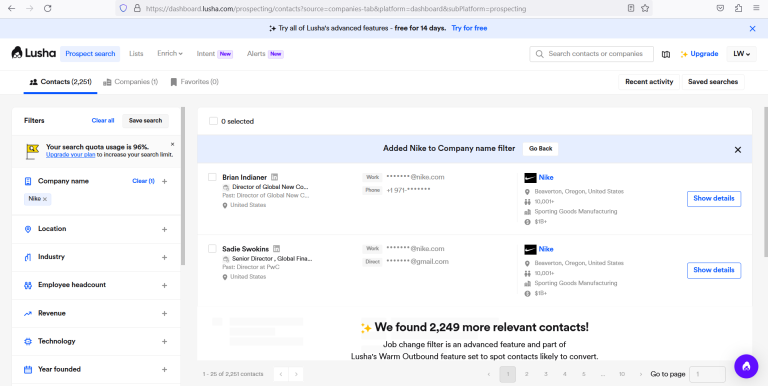The height and width of the screenshot is (386, 768).
Task: Select Sadie Swokins' checkbox
Action: pyautogui.click(x=212, y=248)
